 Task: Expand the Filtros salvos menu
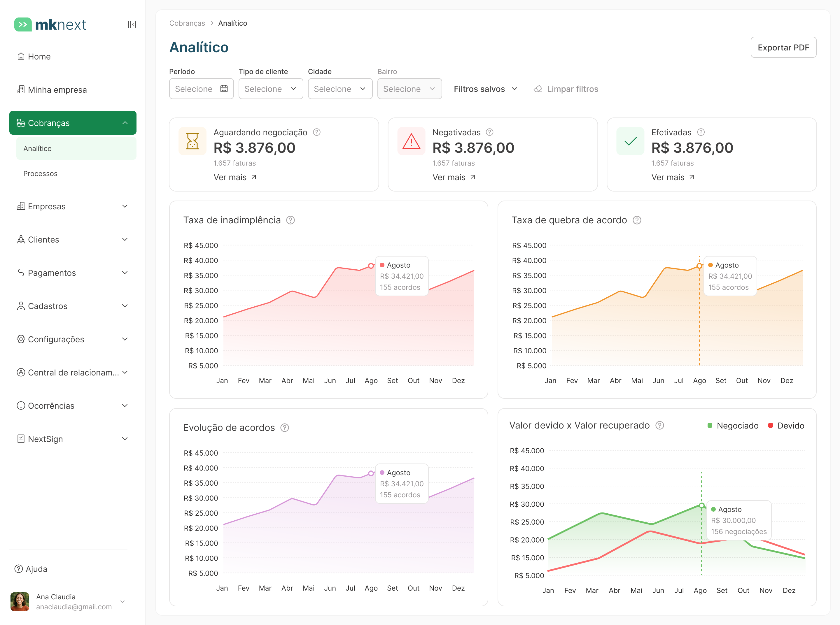485,89
